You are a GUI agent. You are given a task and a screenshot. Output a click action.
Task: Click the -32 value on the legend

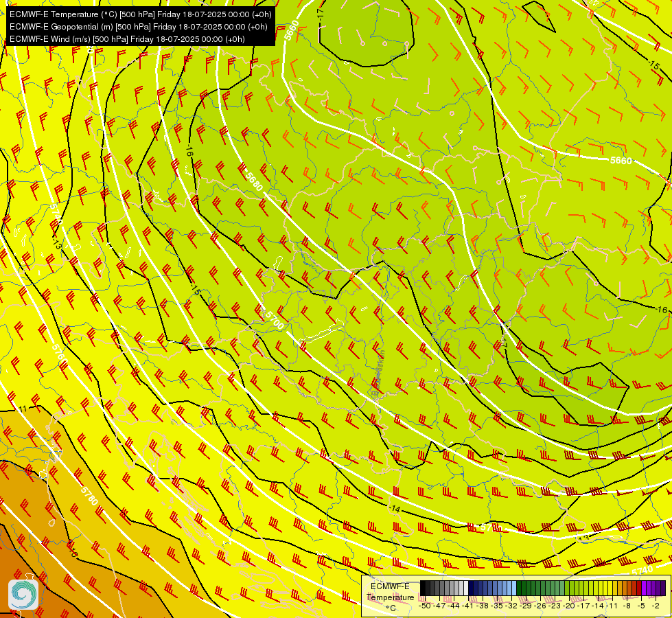tap(511, 606)
